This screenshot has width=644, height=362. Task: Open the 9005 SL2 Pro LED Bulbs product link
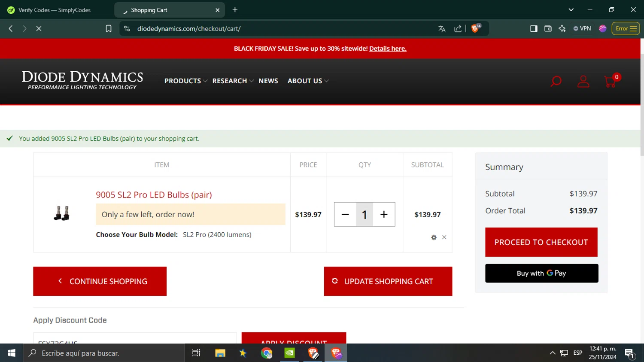point(154,195)
